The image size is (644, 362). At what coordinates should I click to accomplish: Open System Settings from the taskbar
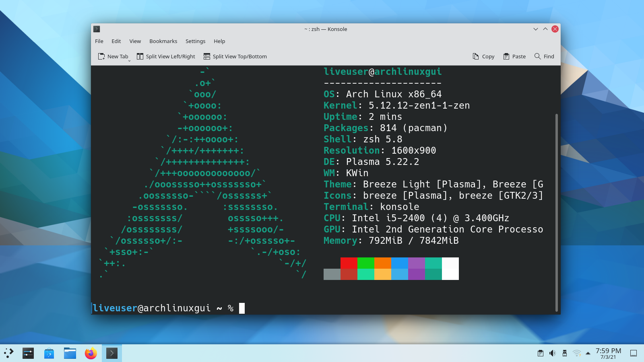[28, 353]
